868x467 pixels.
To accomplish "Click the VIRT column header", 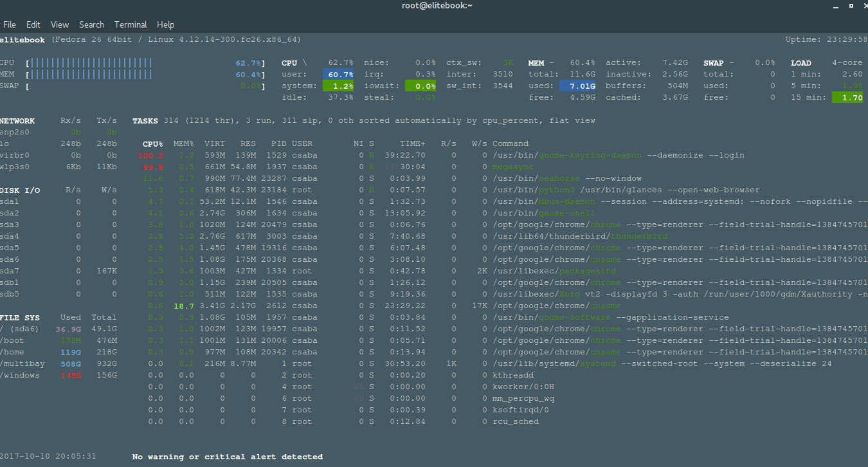I will coord(215,144).
